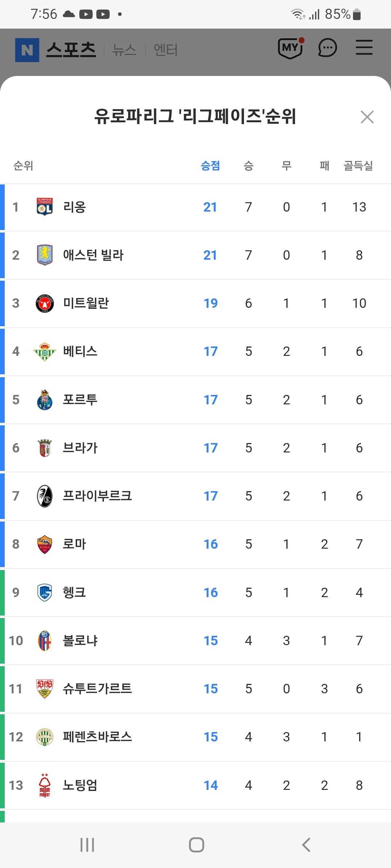Screen dimensions: 391x868
Task: Switch to the 엔터 tab
Action: (165, 50)
